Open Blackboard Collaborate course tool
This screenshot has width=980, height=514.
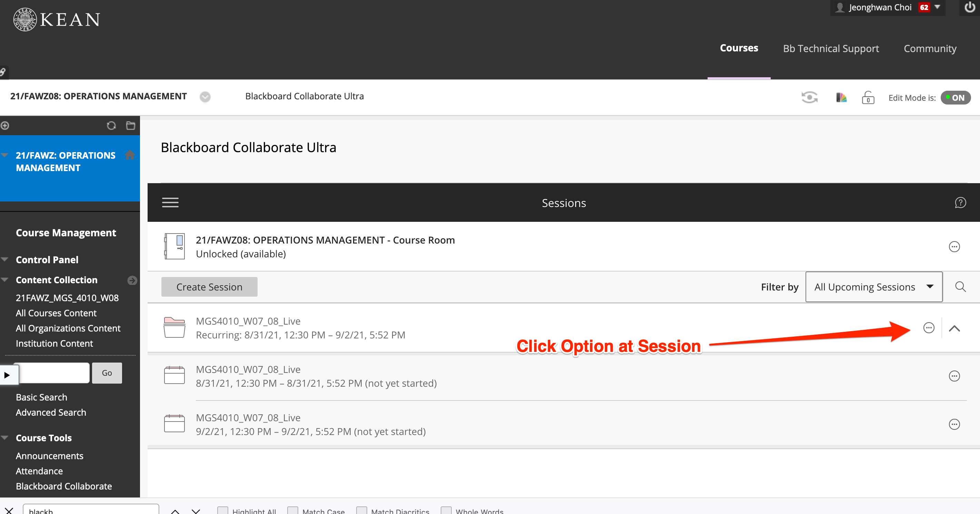tap(64, 486)
